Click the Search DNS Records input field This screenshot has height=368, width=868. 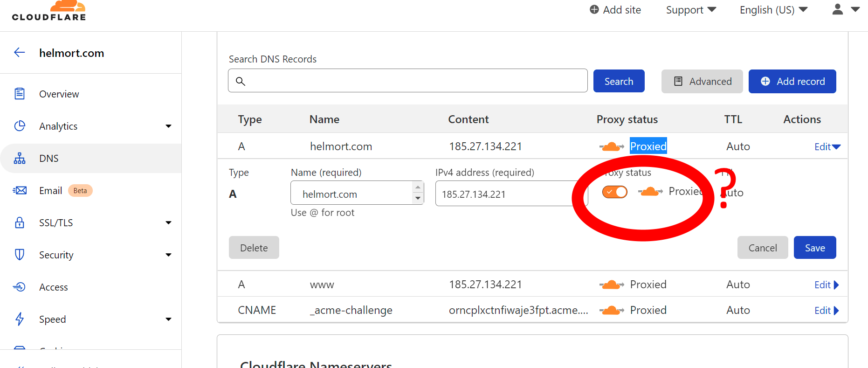coord(407,81)
